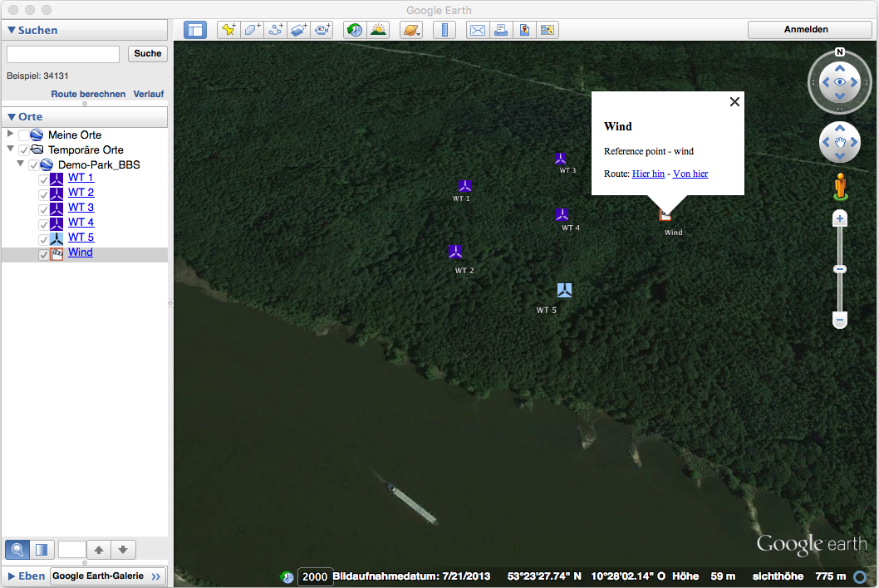Select the Add Polygon tool
This screenshot has width=879, height=588.
point(252,30)
